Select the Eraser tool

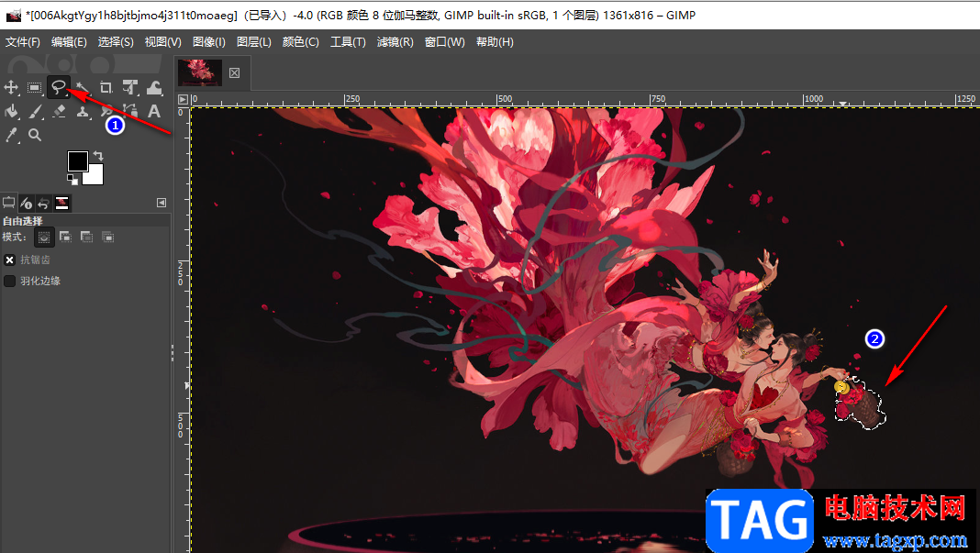click(x=58, y=111)
